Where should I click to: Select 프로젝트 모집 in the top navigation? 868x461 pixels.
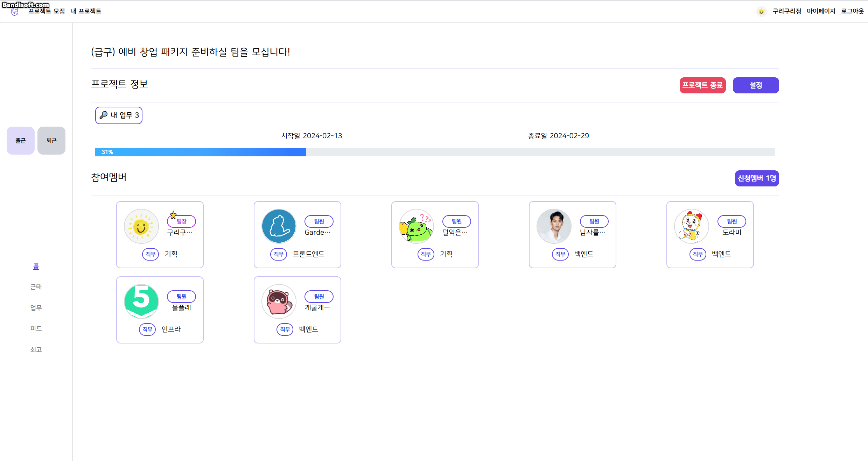46,11
